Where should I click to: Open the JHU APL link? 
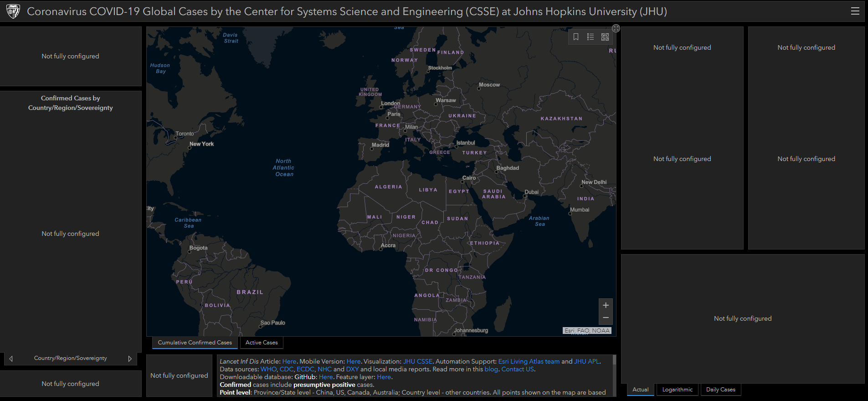tap(587, 361)
